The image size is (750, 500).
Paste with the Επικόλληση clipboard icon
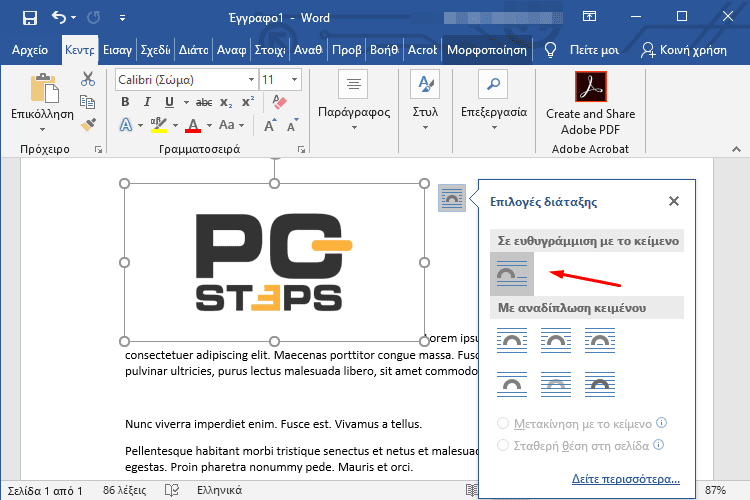tap(44, 88)
